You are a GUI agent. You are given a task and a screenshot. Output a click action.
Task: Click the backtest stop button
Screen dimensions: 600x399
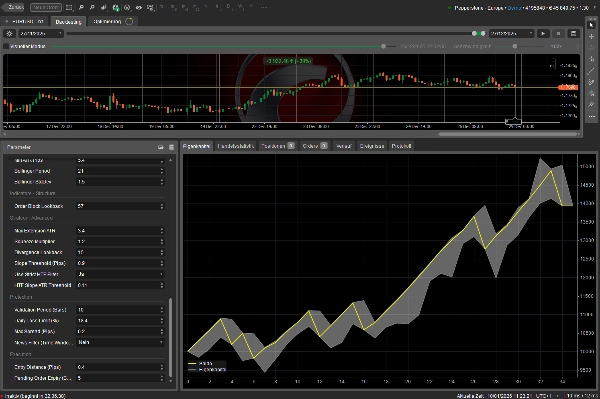[x=558, y=34]
